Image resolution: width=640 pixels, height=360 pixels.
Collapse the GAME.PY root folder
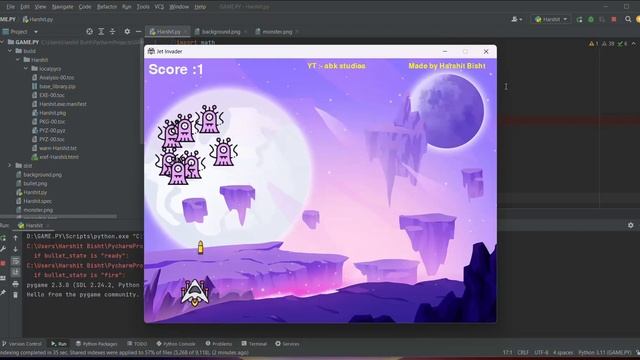pos(2,42)
